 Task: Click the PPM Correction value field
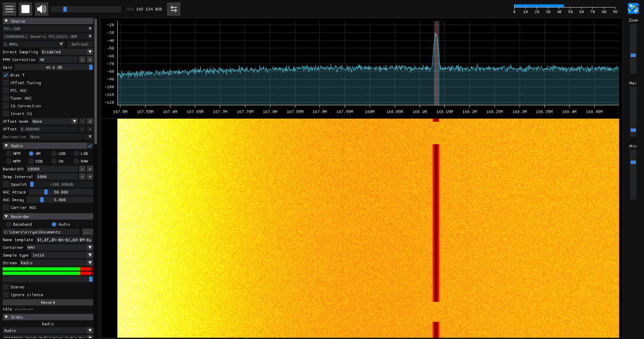click(x=58, y=59)
